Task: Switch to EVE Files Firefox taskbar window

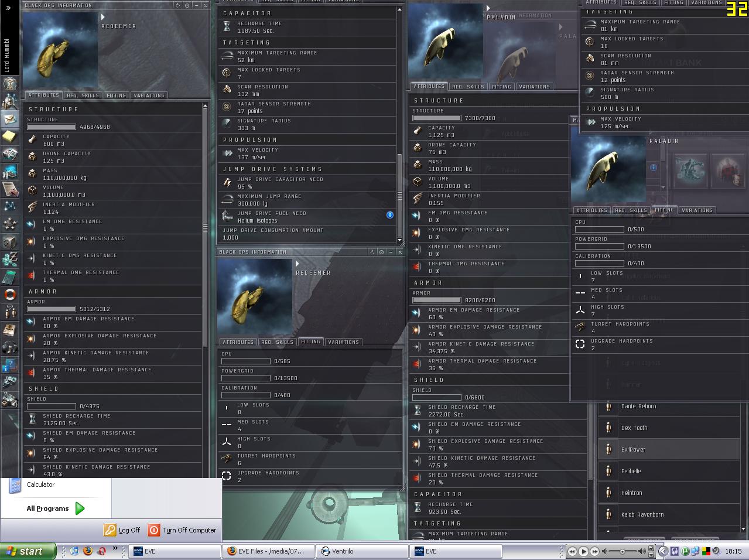Action: 268,551
